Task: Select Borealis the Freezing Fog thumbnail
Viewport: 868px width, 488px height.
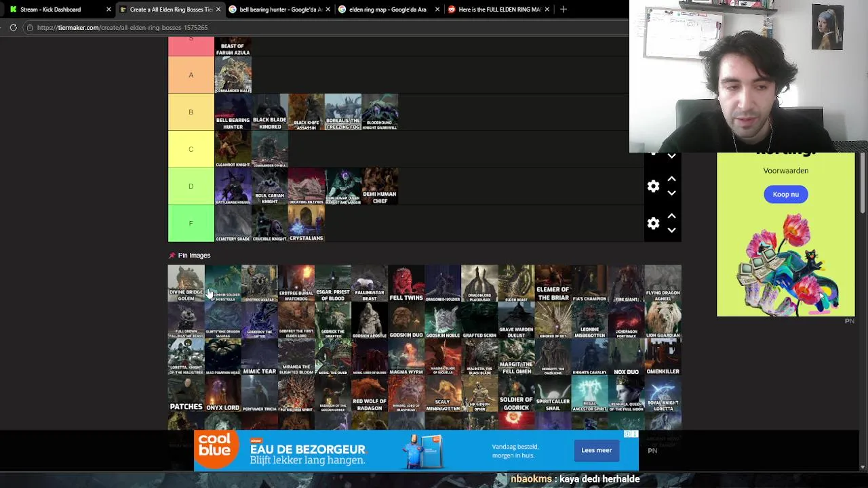Action: click(342, 112)
